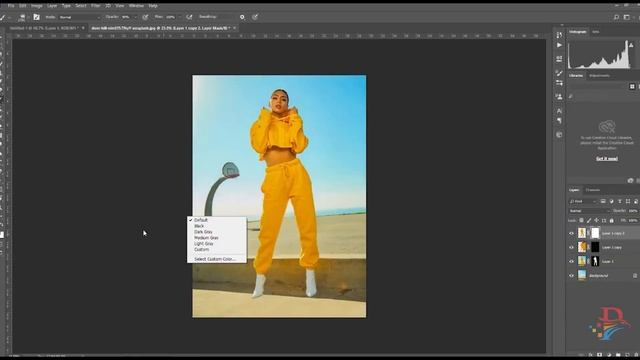Toggle the Brush Settings panel icon
Image resolution: width=640 pixels, height=360 pixels.
(x=36, y=17)
